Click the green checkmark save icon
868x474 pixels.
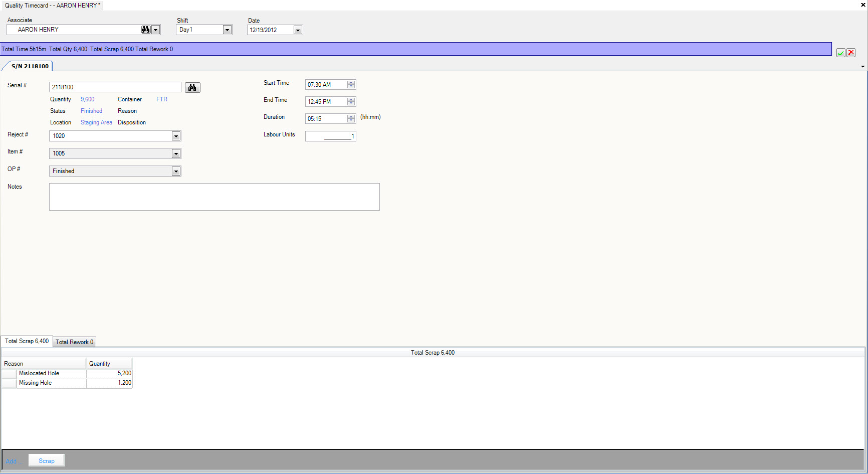pyautogui.click(x=841, y=53)
